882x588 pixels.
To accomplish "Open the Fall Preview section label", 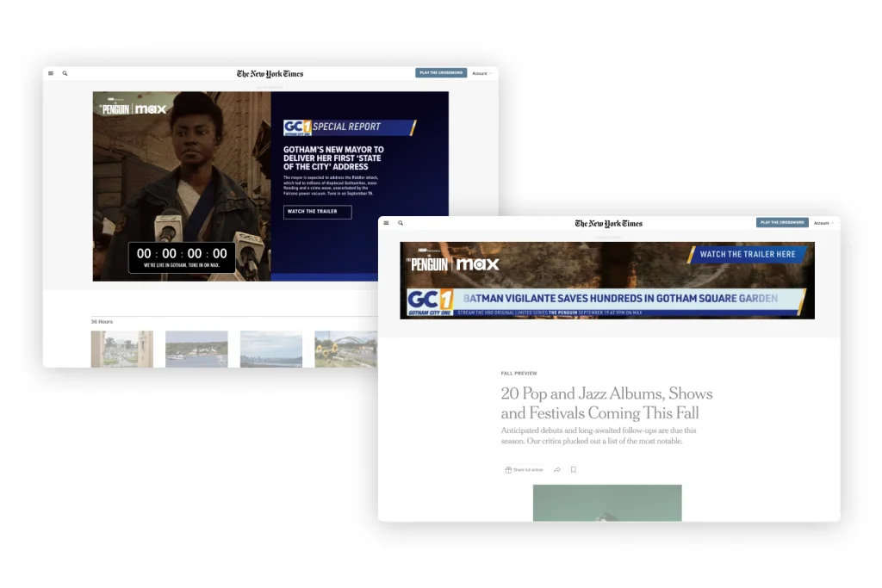I will [519, 374].
